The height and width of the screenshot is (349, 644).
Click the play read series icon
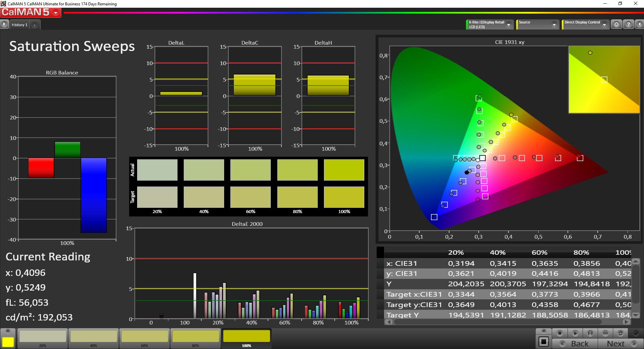[x=575, y=333]
